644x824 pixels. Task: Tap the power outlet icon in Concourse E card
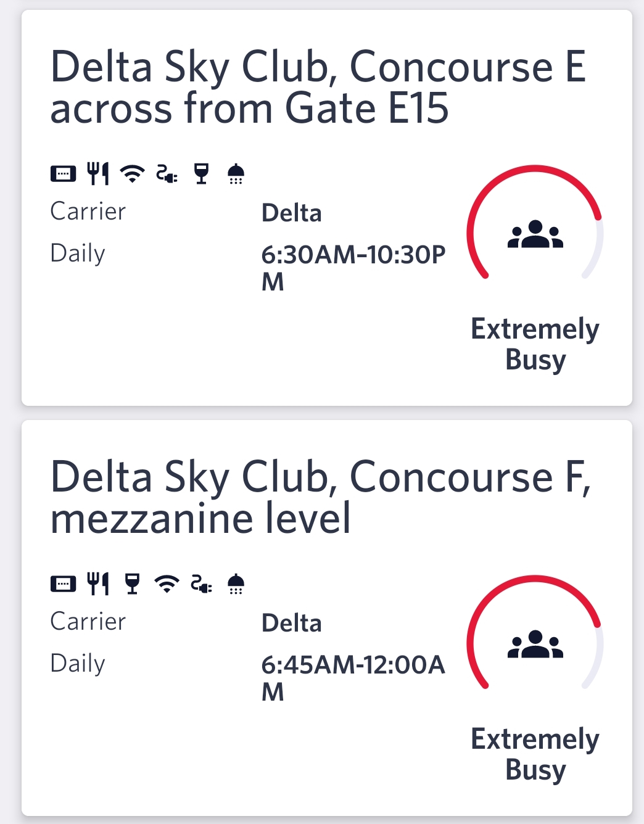pyautogui.click(x=167, y=174)
